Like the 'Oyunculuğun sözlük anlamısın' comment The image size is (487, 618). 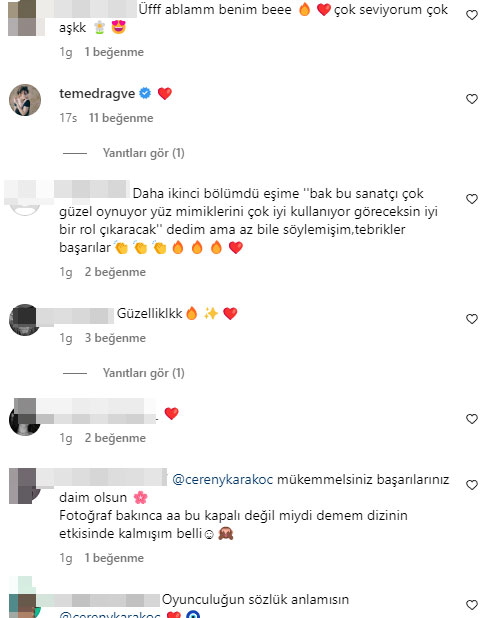pyautogui.click(x=472, y=605)
